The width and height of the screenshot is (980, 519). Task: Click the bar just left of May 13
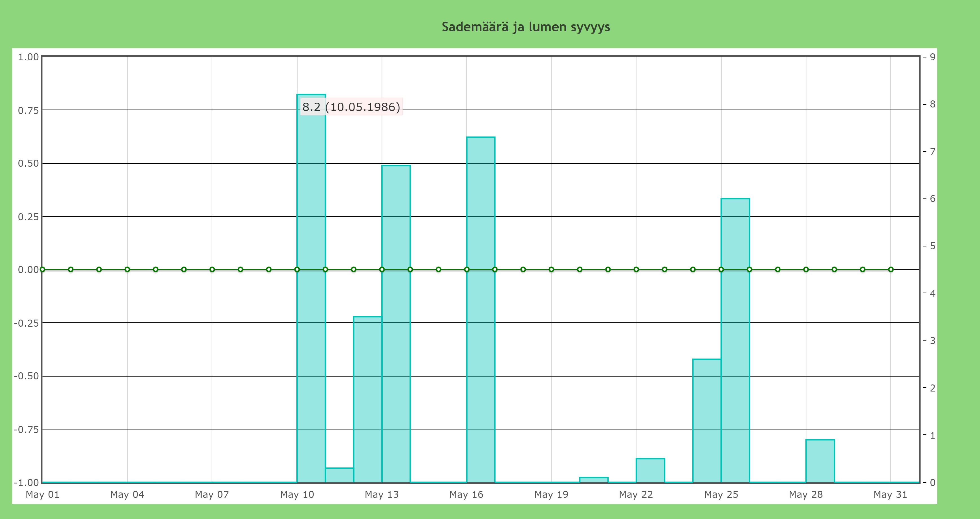pos(367,399)
